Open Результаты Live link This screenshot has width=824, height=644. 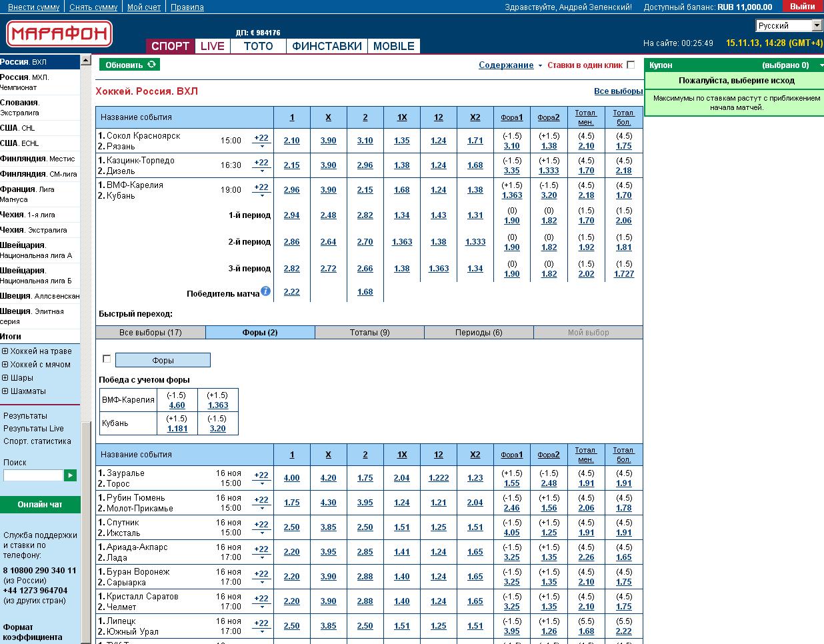(33, 429)
